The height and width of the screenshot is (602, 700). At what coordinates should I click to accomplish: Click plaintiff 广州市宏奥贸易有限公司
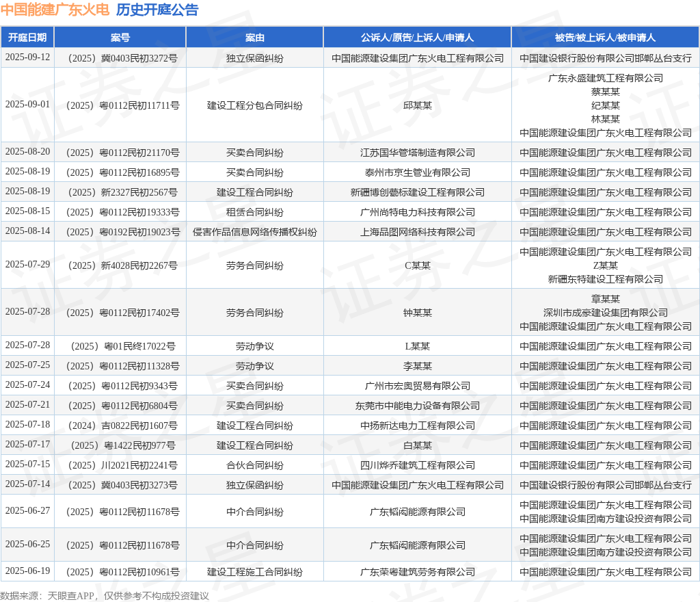(x=418, y=387)
